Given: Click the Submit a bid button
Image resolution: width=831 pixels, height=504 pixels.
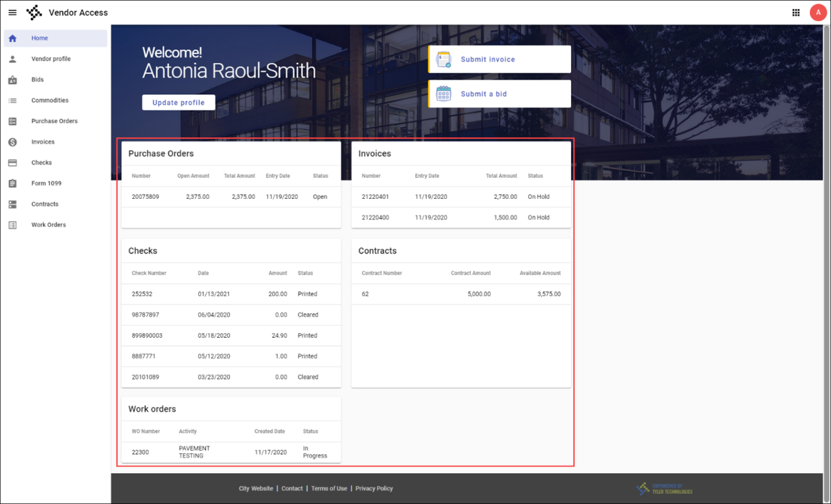Looking at the screenshot, I should click(x=500, y=94).
